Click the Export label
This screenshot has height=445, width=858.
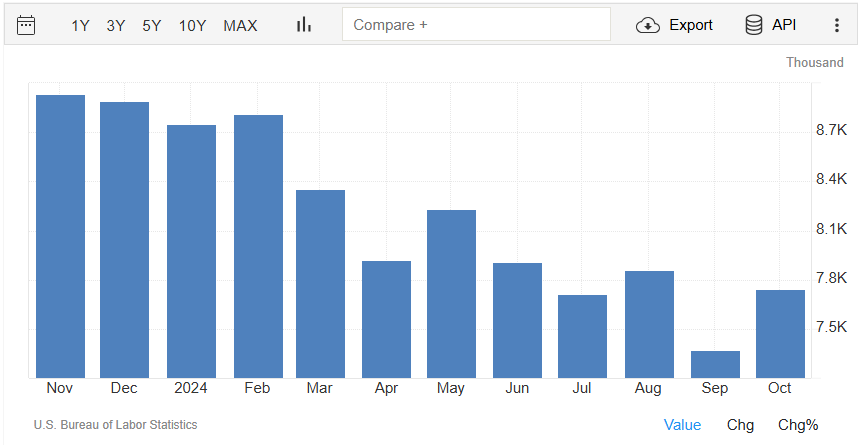coord(691,25)
